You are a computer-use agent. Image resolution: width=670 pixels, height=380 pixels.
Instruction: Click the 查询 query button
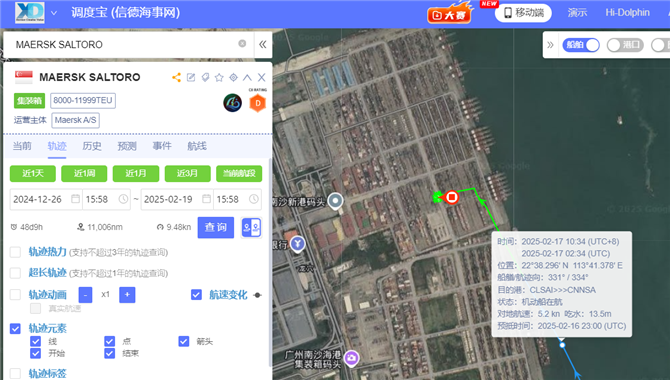tap(216, 227)
